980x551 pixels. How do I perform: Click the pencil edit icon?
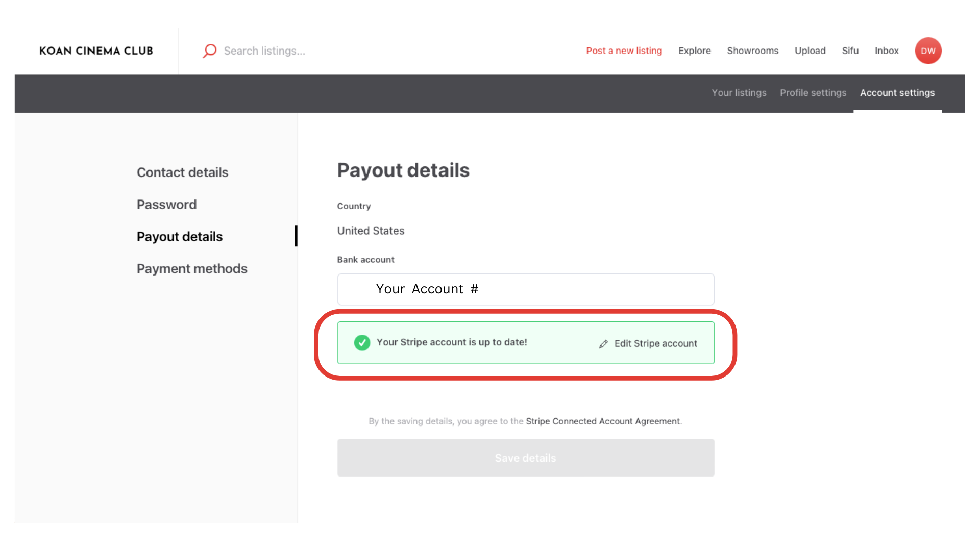[x=603, y=344]
